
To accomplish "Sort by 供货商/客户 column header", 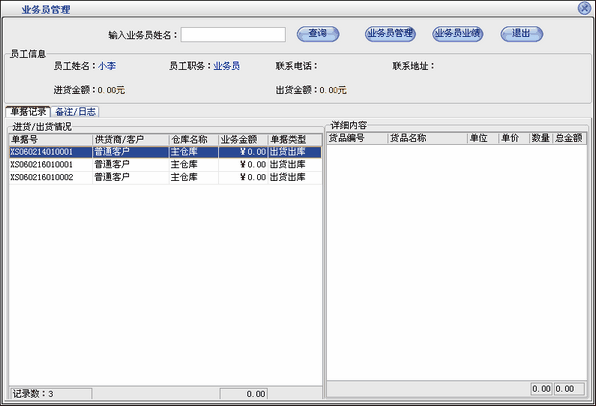I will (131, 140).
